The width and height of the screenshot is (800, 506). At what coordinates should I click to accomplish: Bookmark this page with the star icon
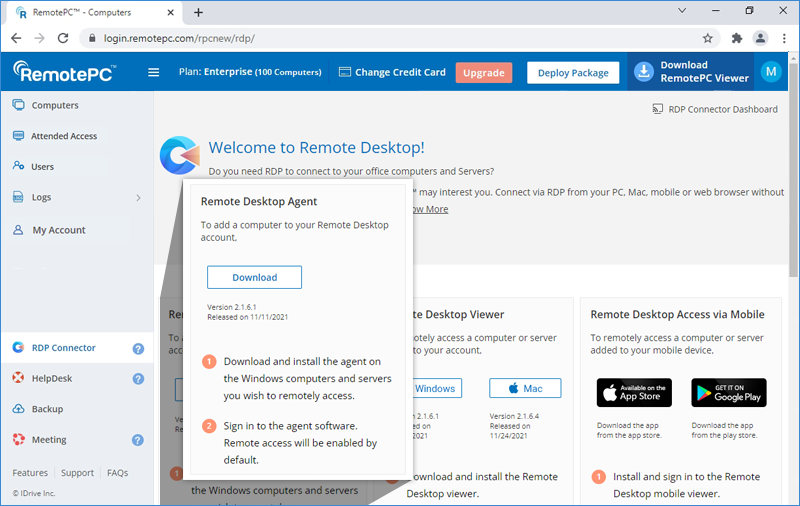coord(708,38)
